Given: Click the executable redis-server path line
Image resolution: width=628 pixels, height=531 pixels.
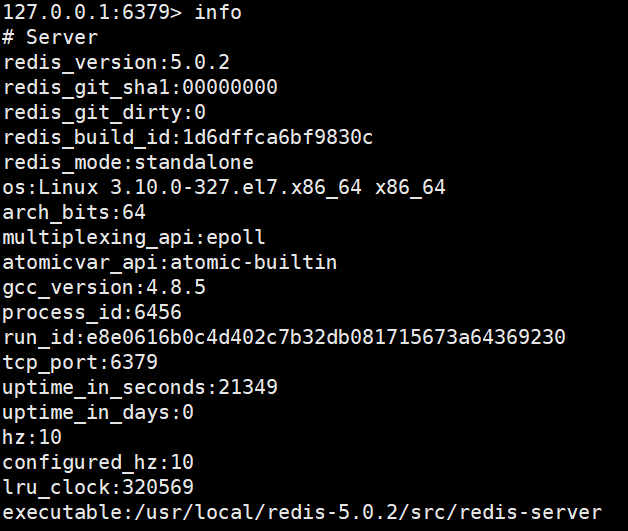Looking at the screenshot, I should click(302, 512).
